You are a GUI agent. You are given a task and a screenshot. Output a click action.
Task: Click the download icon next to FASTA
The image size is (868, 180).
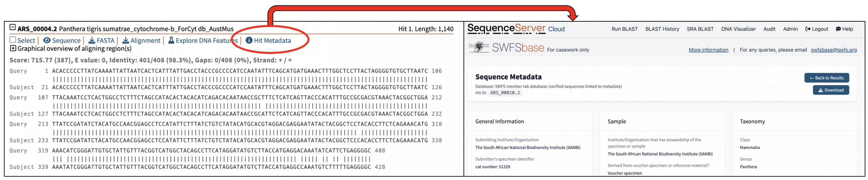[92, 40]
